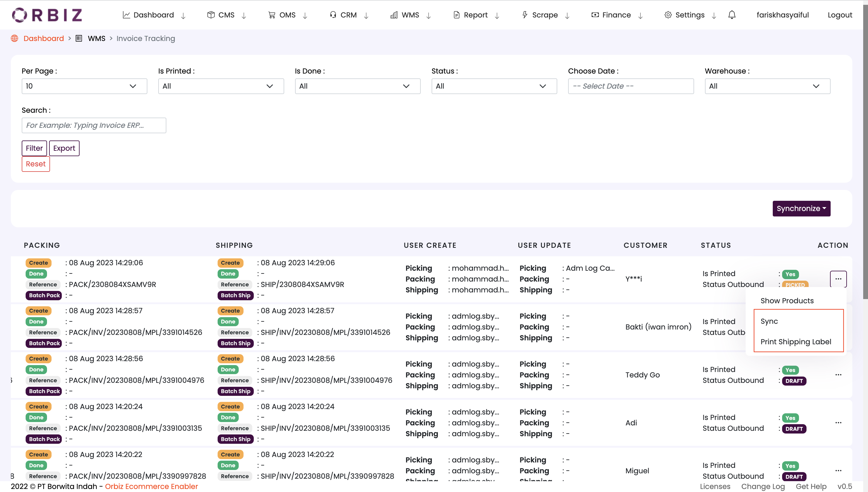Click Adm Log Ca... picking user update
868x492 pixels.
point(590,268)
